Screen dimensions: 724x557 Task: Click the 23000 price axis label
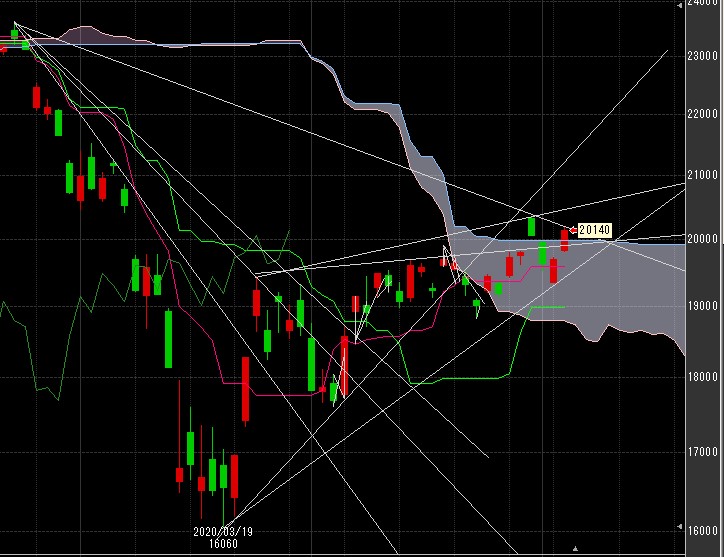click(x=704, y=55)
